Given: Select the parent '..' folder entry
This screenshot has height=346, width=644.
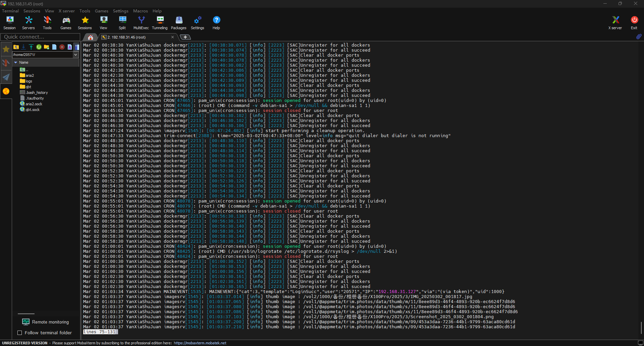Looking at the screenshot, I should tap(24, 70).
